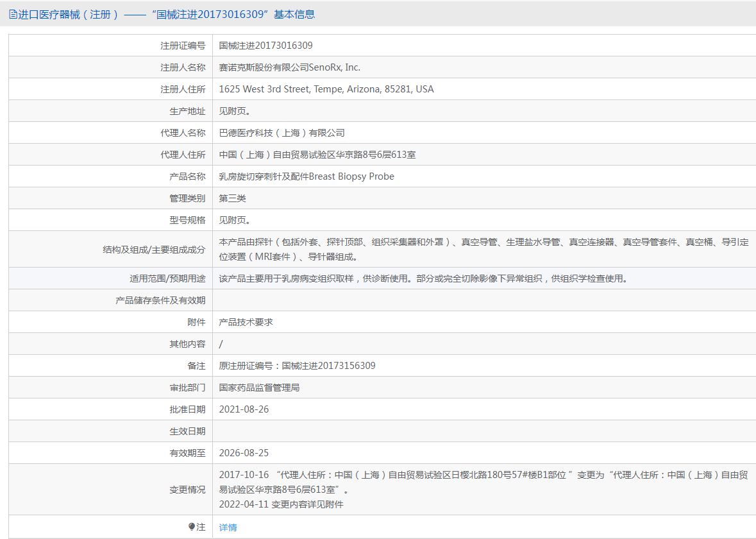756x539 pixels.
Task: Click the 有效期至 label
Action: [187, 454]
